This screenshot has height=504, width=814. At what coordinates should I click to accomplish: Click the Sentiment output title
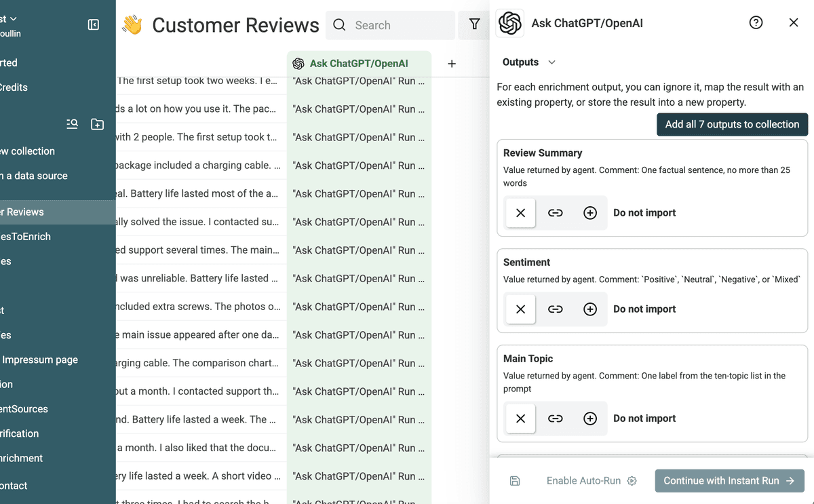pyautogui.click(x=527, y=263)
